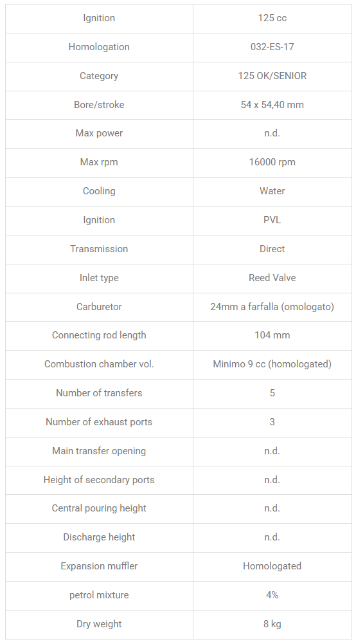Click the Expansion muffler label

click(x=99, y=566)
